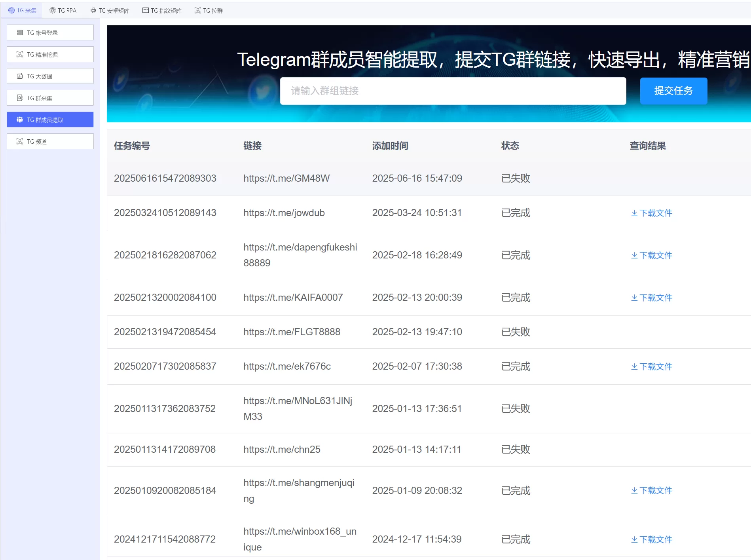Click the TG 群采集 document icon
The width and height of the screenshot is (751, 560).
coord(20,98)
